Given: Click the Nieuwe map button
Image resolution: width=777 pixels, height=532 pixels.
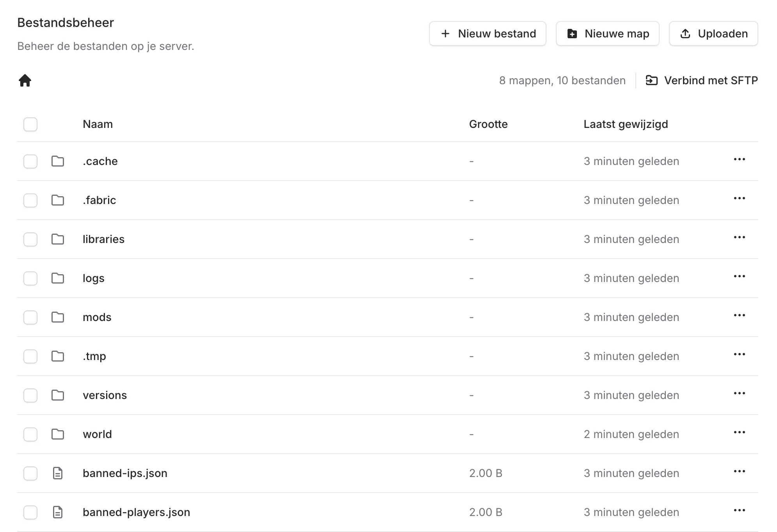Looking at the screenshot, I should pos(607,34).
